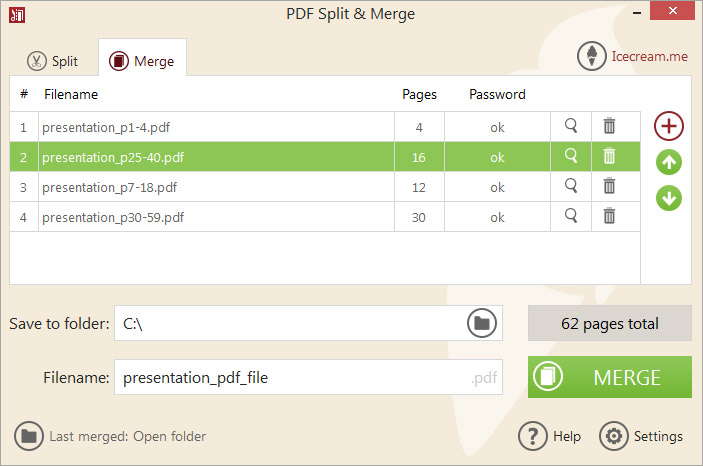Move selected file down in list

click(669, 198)
